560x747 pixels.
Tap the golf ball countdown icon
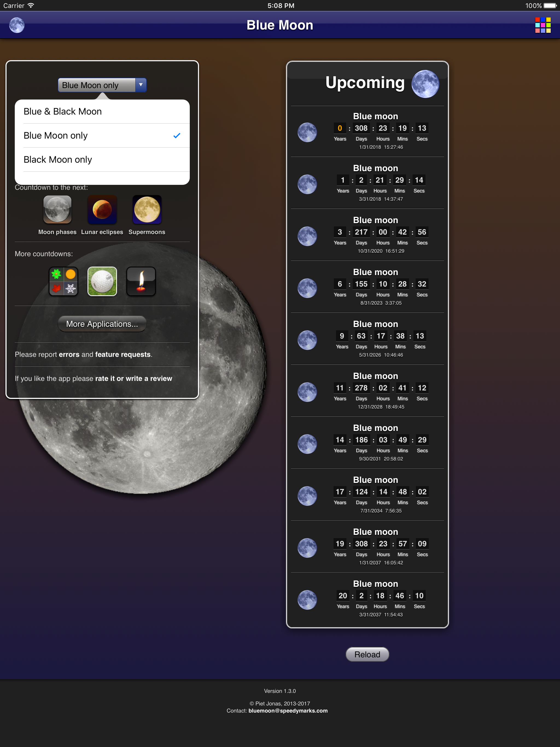coord(102,281)
